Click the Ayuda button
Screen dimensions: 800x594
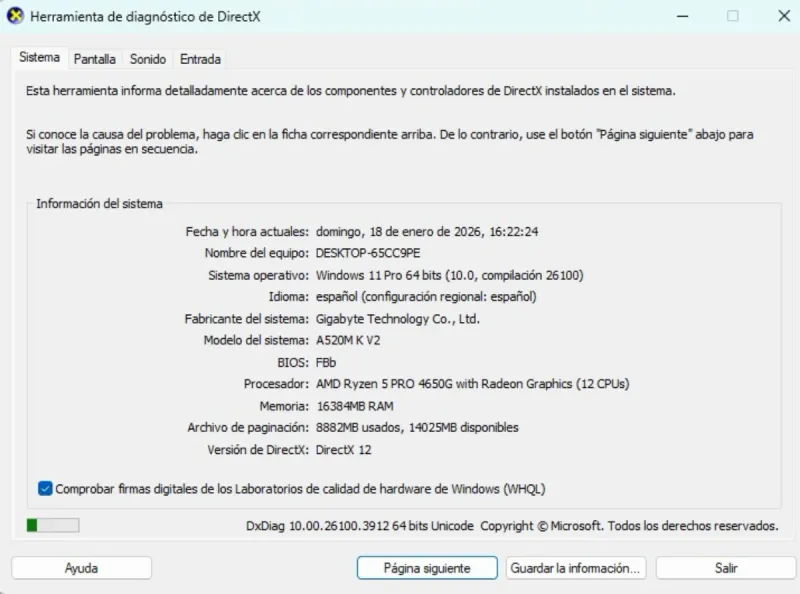[82, 568]
